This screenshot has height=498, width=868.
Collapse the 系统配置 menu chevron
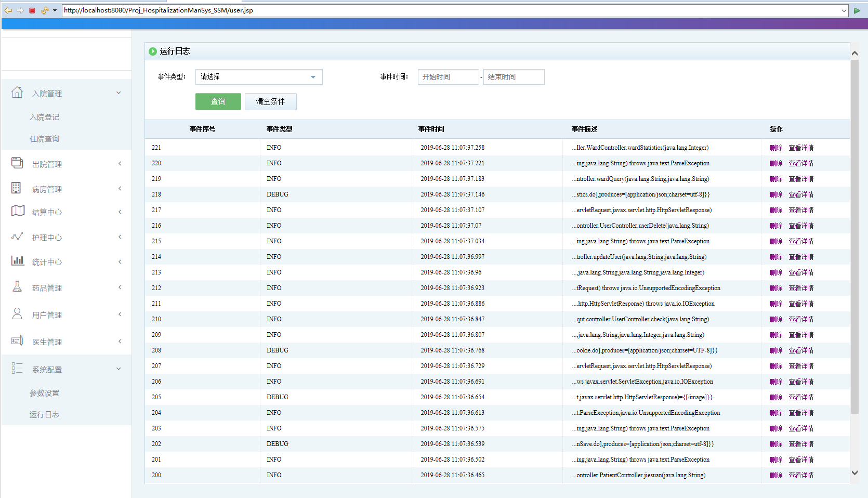click(x=119, y=369)
